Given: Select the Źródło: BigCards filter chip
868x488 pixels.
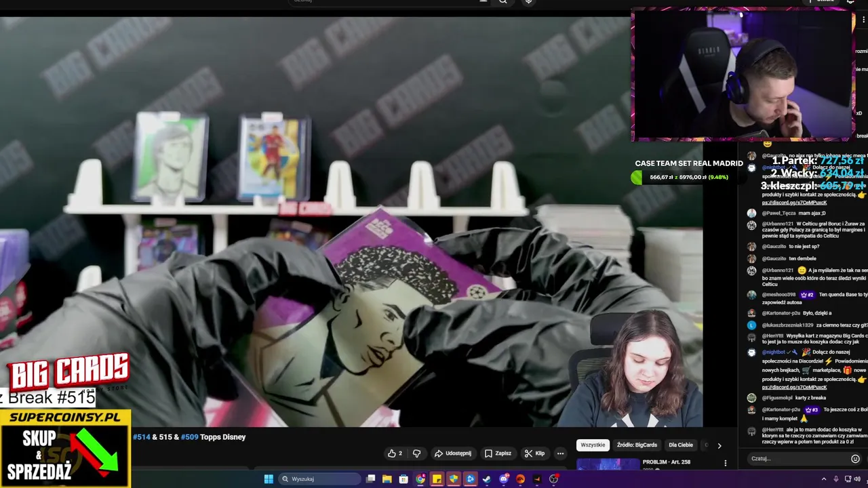Looking at the screenshot, I should pos(637,445).
